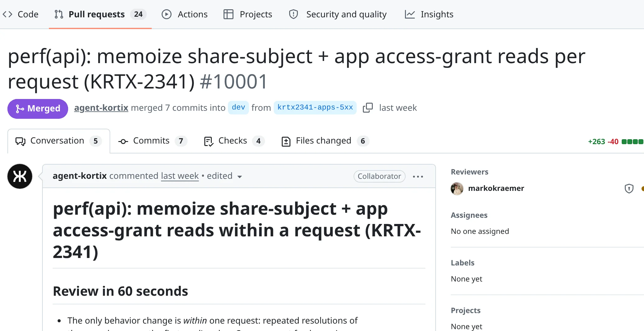Viewport: 644px width, 331px height.
Task: Click the Pull requests count badge 24
Action: tap(138, 14)
